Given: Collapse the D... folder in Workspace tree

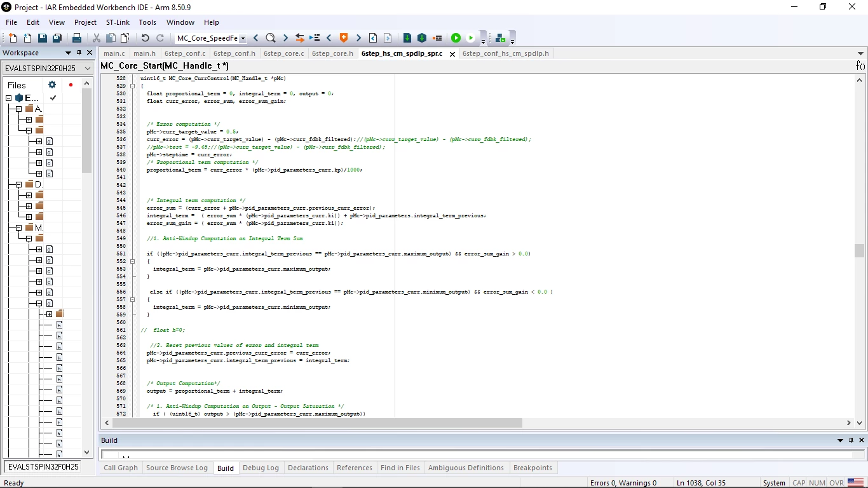Looking at the screenshot, I should [19, 184].
